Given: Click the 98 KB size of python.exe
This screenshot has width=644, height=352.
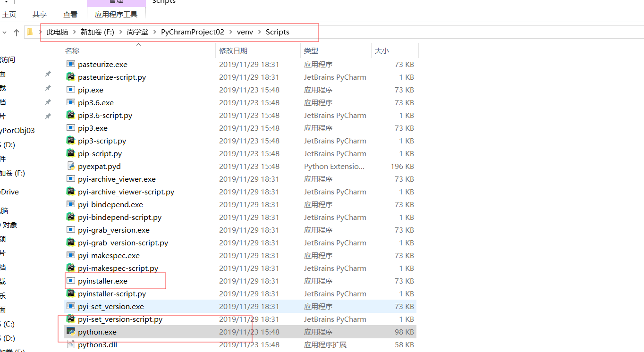Looking at the screenshot, I should [x=404, y=332].
